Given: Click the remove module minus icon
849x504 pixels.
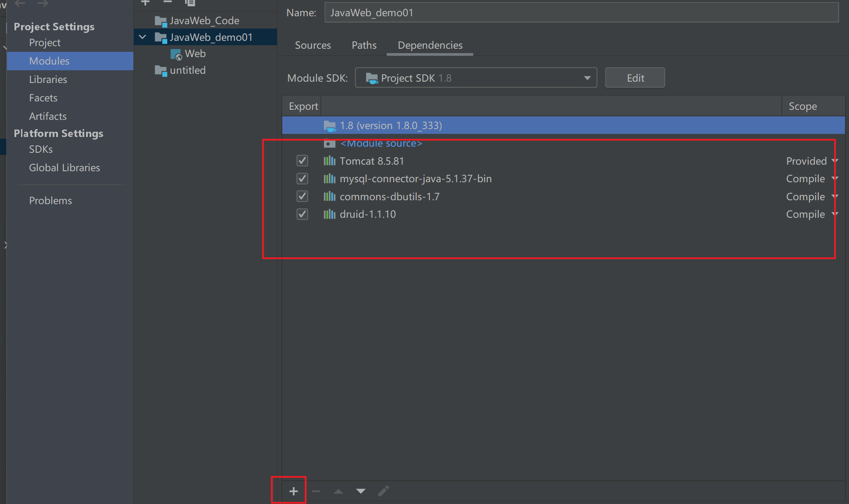Looking at the screenshot, I should [x=168, y=3].
